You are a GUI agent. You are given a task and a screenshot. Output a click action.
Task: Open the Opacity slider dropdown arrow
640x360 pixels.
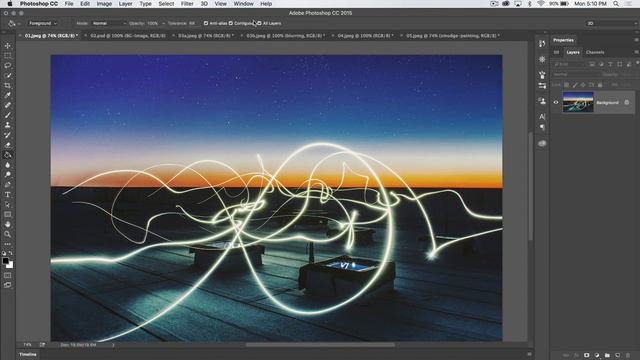(164, 23)
